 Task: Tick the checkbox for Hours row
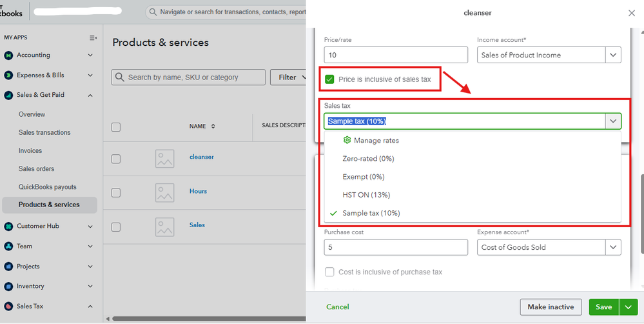pyautogui.click(x=116, y=192)
